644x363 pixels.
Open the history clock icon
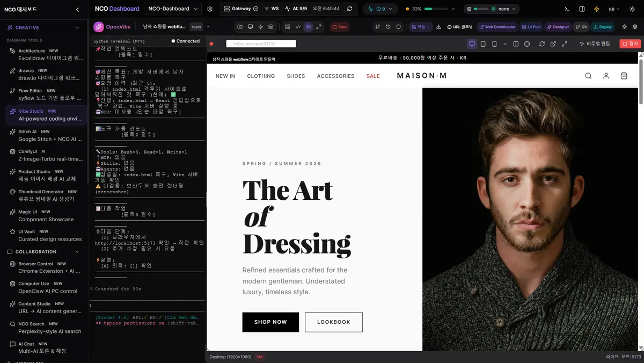[388, 27]
